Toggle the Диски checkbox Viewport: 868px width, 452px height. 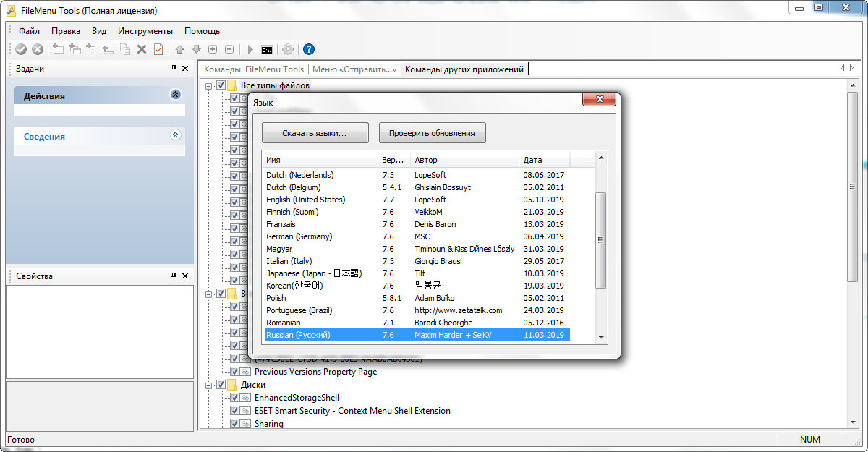pos(221,385)
